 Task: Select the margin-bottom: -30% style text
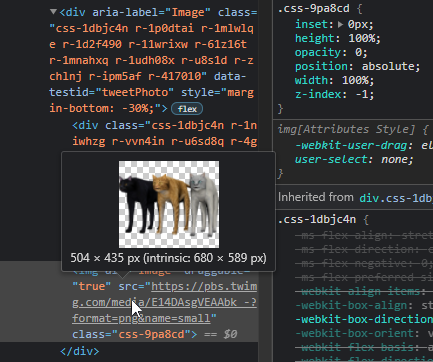(152, 100)
